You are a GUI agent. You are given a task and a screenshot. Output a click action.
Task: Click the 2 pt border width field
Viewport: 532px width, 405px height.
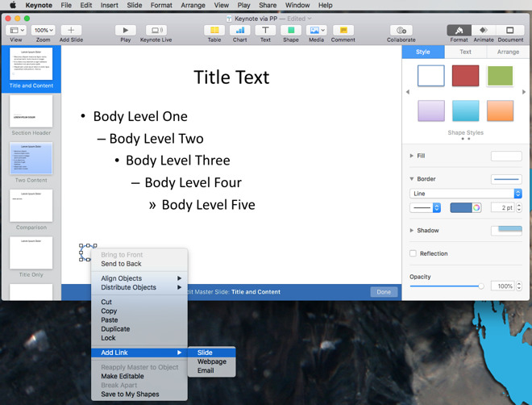pos(503,207)
